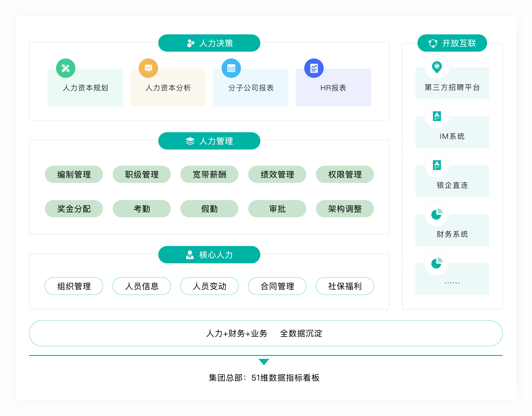Click the 第三方招聘平台 location pin icon
532x416 pixels.
pos(437,67)
